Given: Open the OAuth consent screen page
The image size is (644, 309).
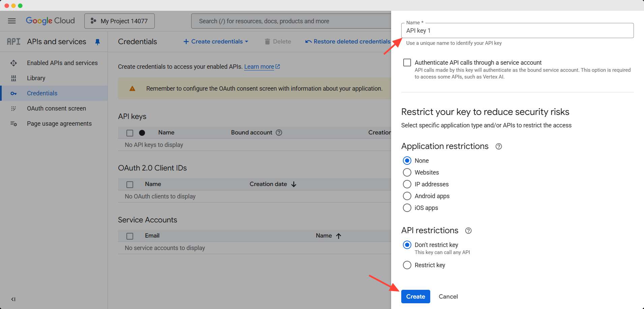Looking at the screenshot, I should point(56,108).
